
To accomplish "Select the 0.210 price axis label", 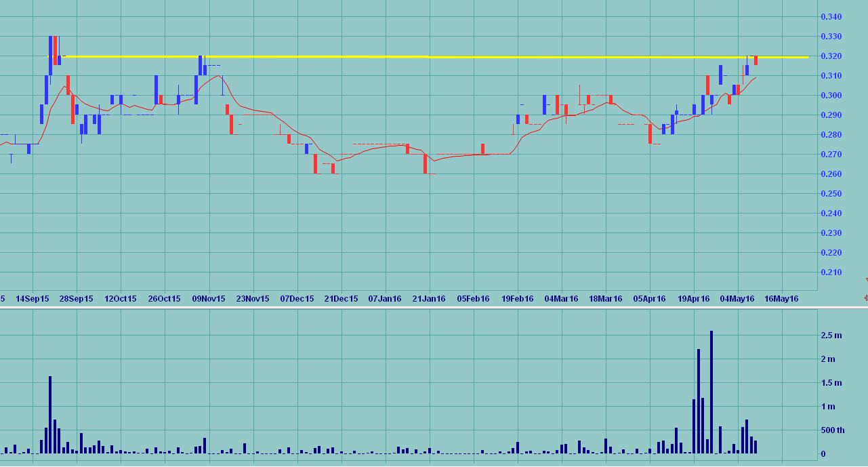I will coord(831,272).
